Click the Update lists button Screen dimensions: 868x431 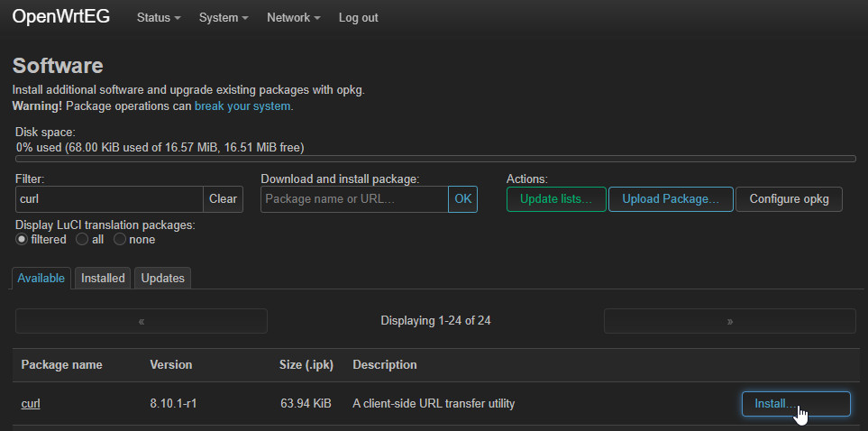tap(555, 199)
